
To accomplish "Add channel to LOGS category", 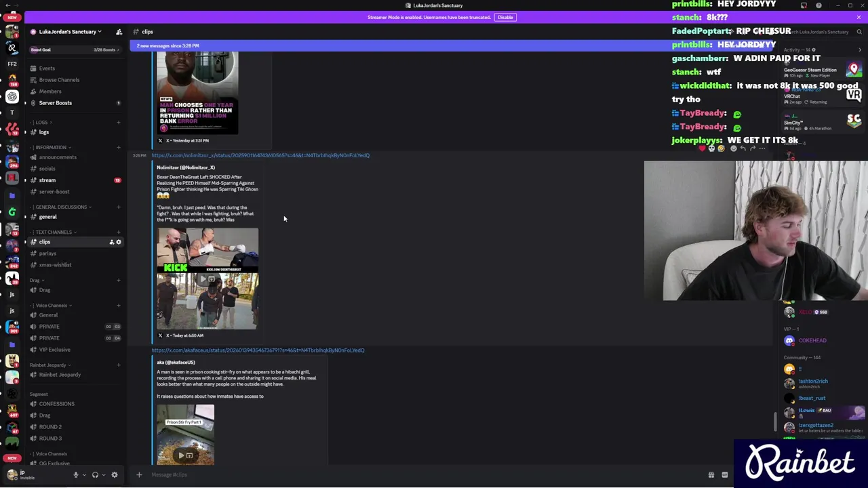I will 119,123.
